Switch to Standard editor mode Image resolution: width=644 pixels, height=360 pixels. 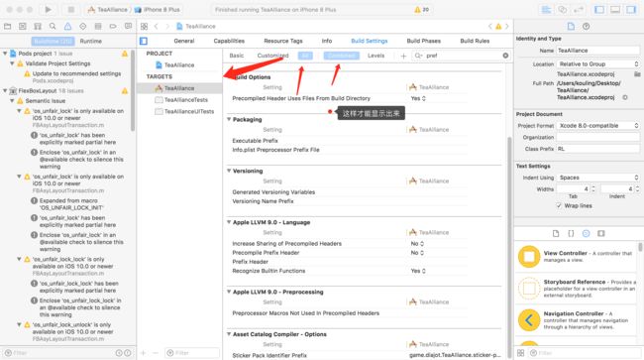(546, 10)
